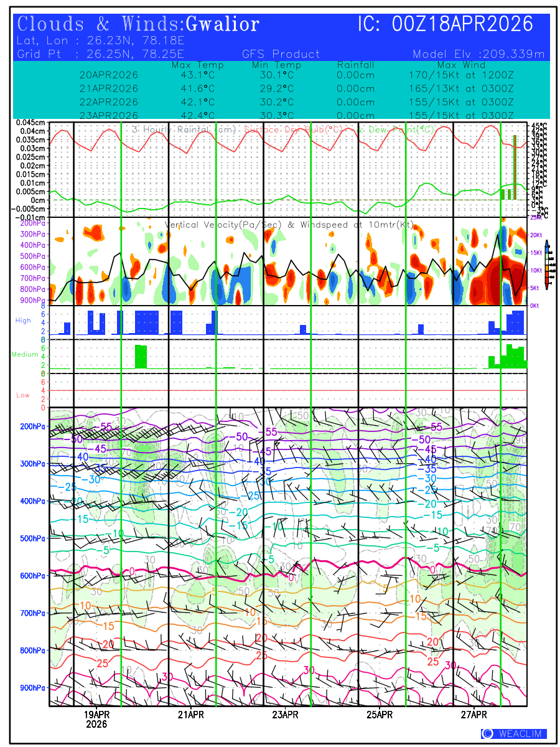Select the 21APR date label on axis
Viewport: 560px width, 747px height.
click(x=190, y=715)
